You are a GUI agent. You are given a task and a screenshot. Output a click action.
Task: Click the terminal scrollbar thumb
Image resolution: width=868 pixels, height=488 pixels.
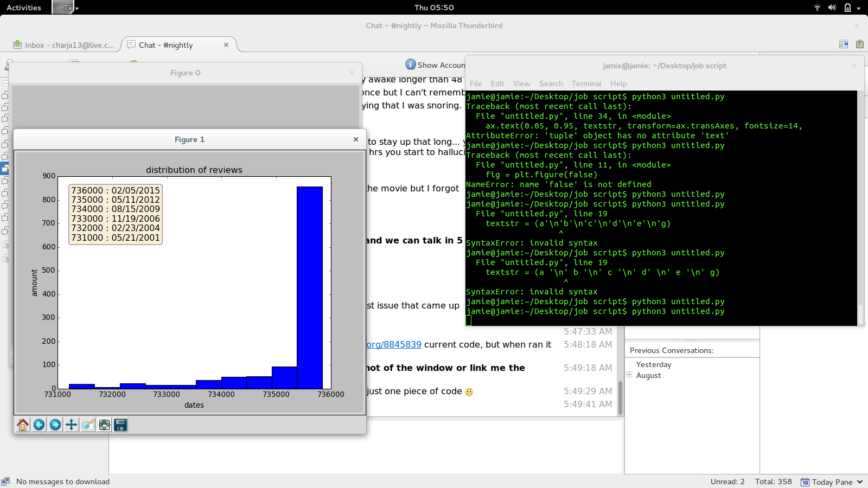click(860, 314)
